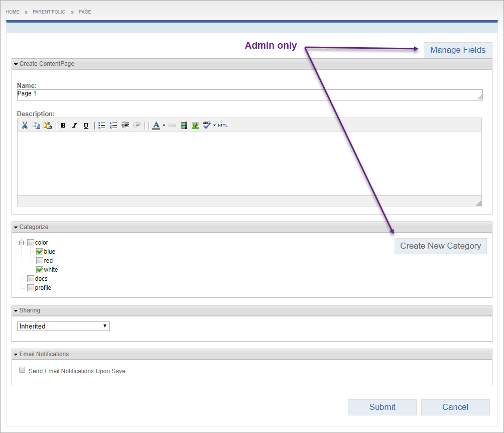Toggle italic formatting
Image resolution: width=504 pixels, height=433 pixels.
click(x=75, y=126)
